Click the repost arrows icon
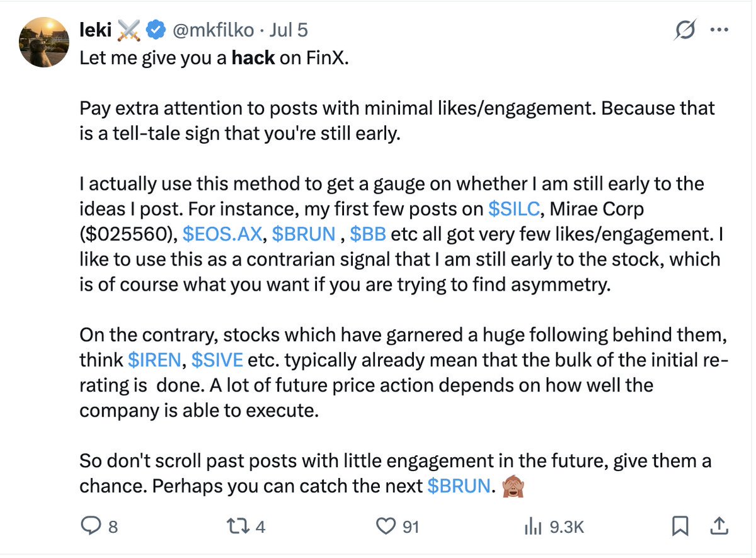Image resolution: width=756 pixels, height=558 pixels. 238,526
